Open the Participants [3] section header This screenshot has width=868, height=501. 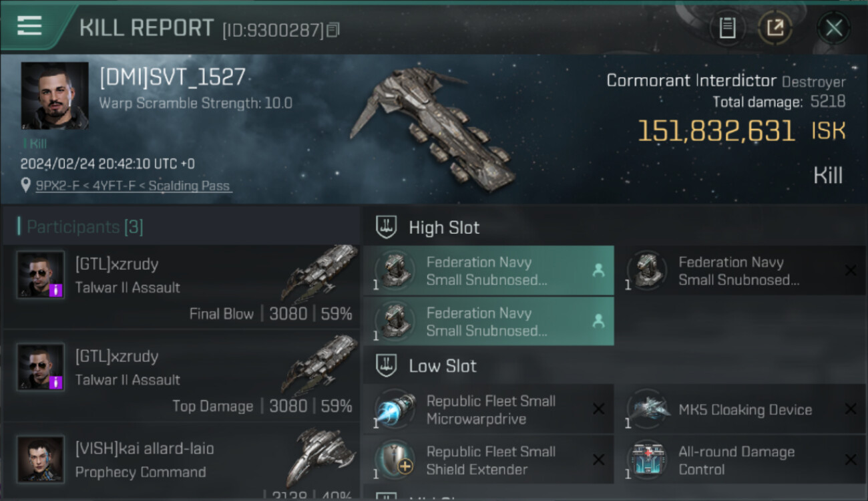pos(85,227)
